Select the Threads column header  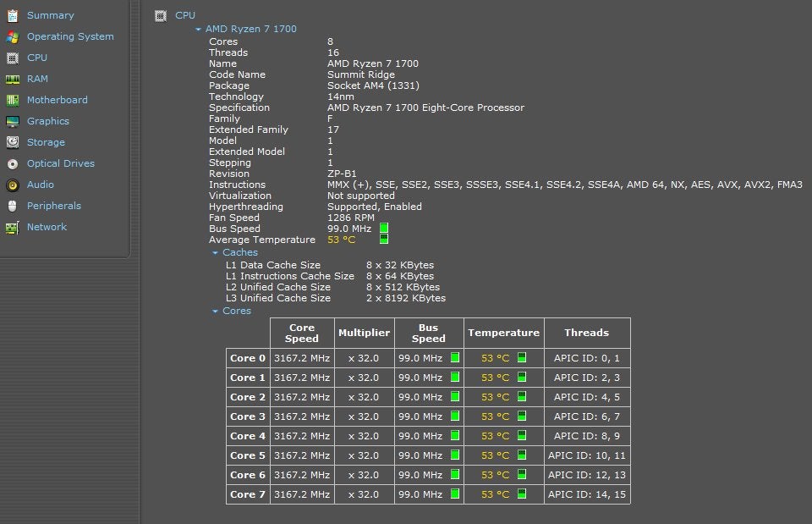coord(587,333)
